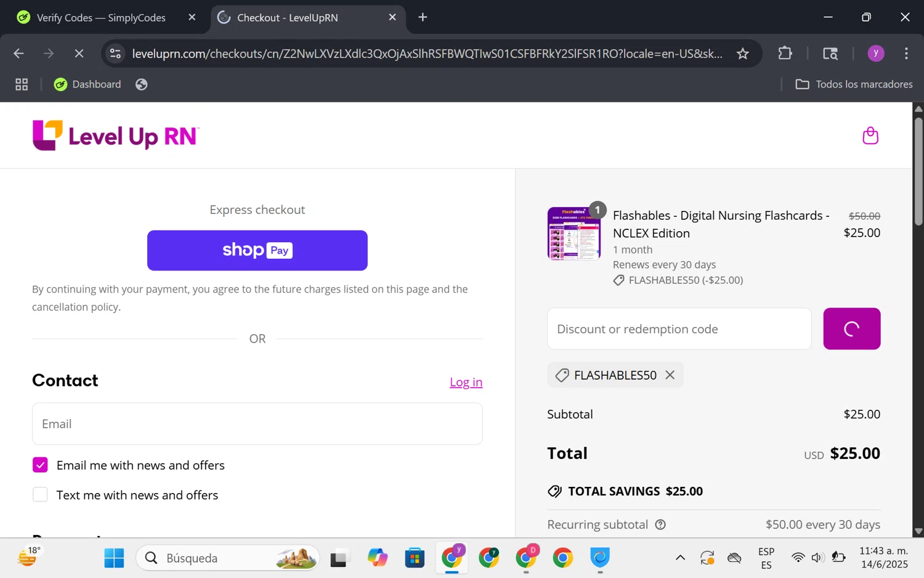
Task: Click the FLASHABLES50 (-$25.00) text under product
Action: tap(686, 280)
